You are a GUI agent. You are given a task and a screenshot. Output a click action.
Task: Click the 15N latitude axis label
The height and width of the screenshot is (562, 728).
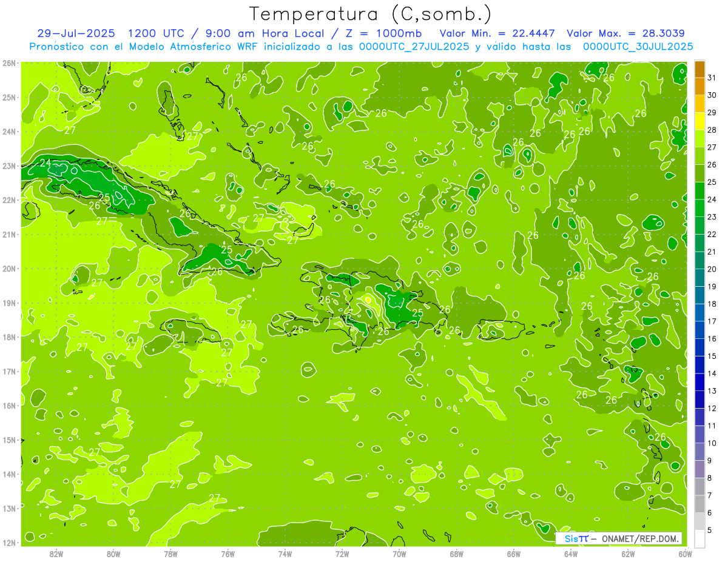click(x=9, y=440)
